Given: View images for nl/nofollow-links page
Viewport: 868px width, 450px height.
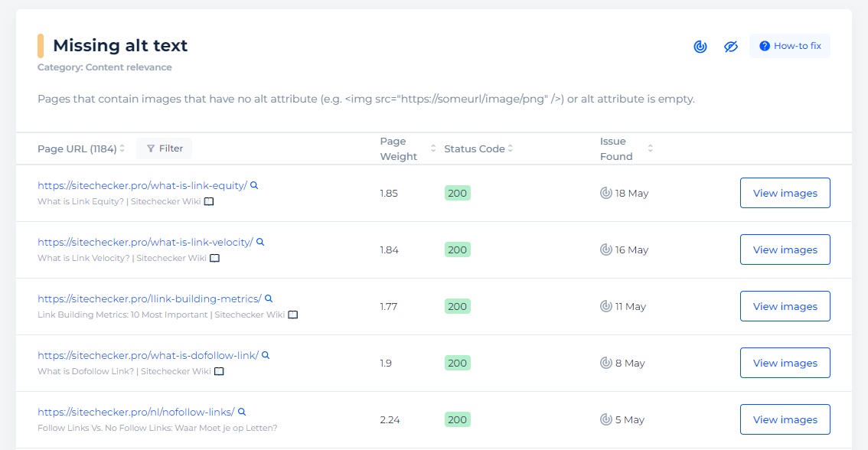Looking at the screenshot, I should [x=785, y=419].
